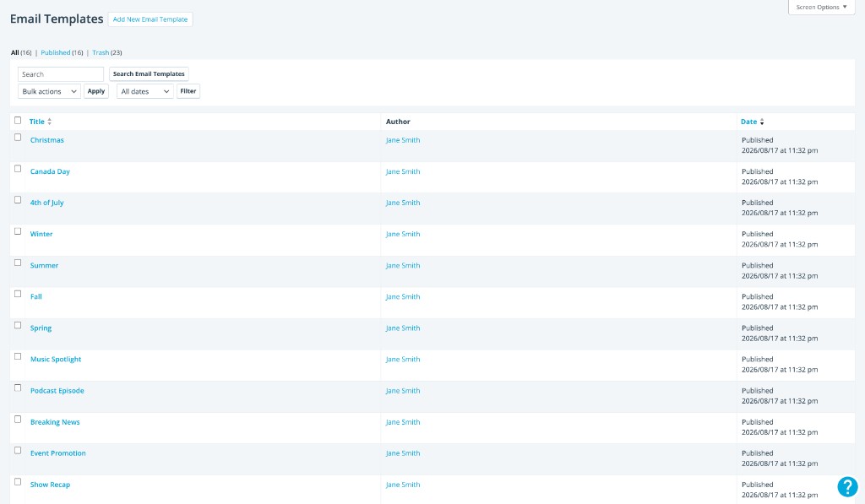The image size is (865, 504).
Task: Sort templates by Title column arrows
Action: point(49,122)
